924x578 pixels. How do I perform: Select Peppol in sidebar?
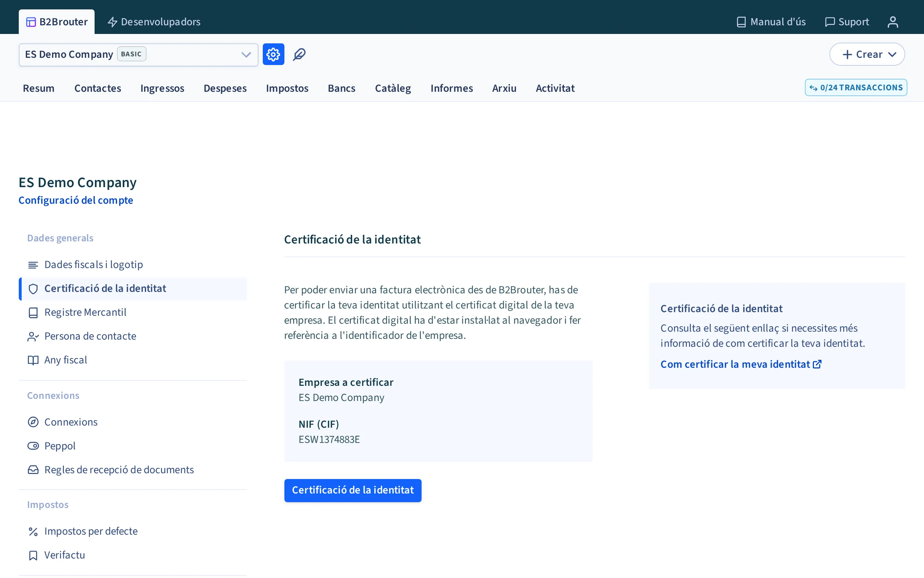pyautogui.click(x=133, y=446)
